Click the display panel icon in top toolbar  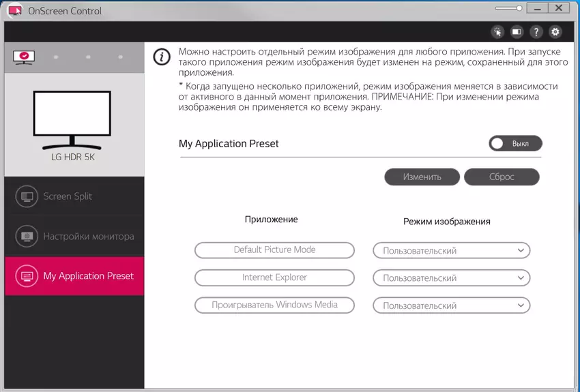tap(517, 31)
